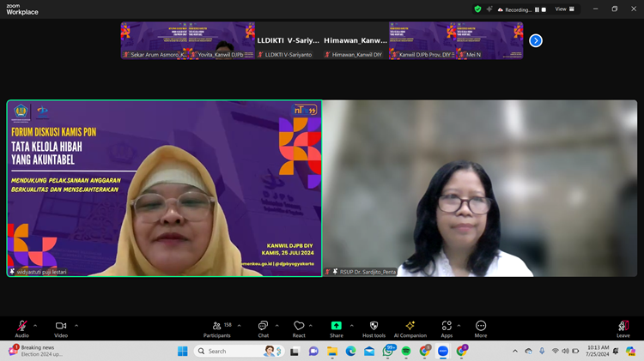
Task: Select the LLDIKTI V-Sariyanto participant thumbnail
Action: (288, 40)
